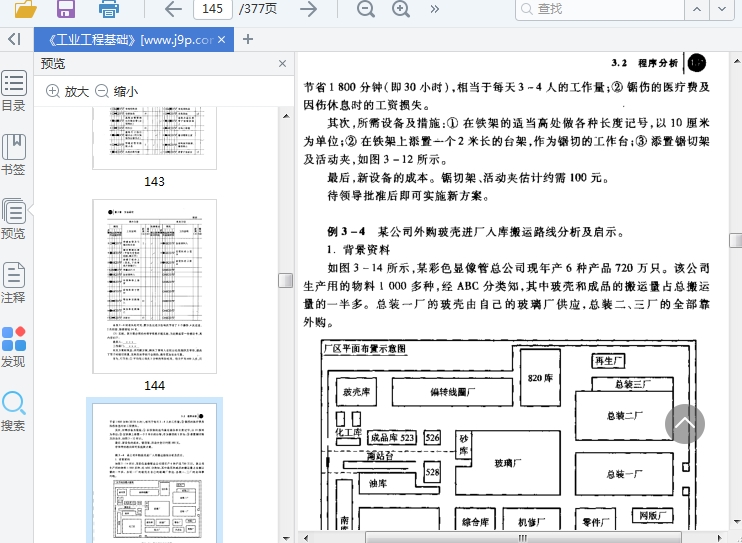Find the previous search match with the up chevron
The height and width of the screenshot is (543, 742).
697,9
